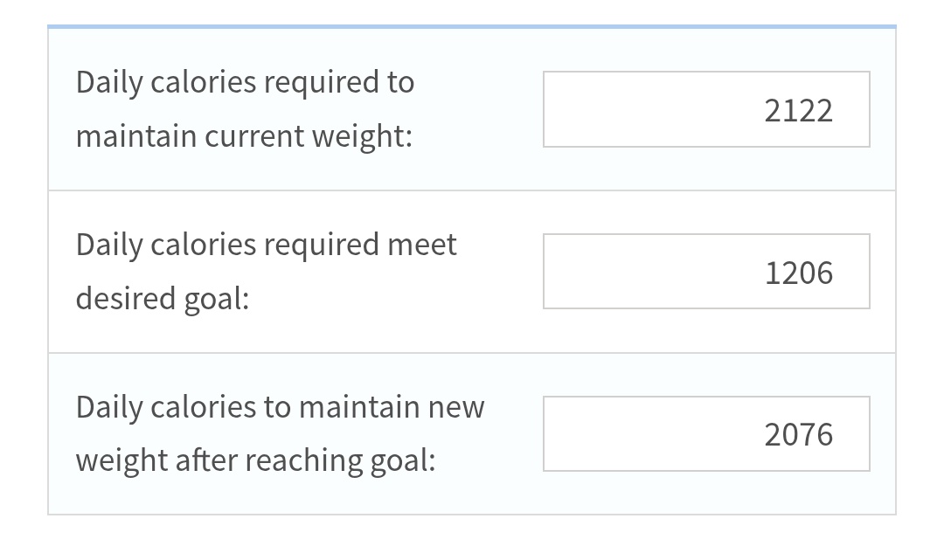The height and width of the screenshot is (560, 944).
Task: Click the number 1206 in the goal field
Action: point(798,273)
